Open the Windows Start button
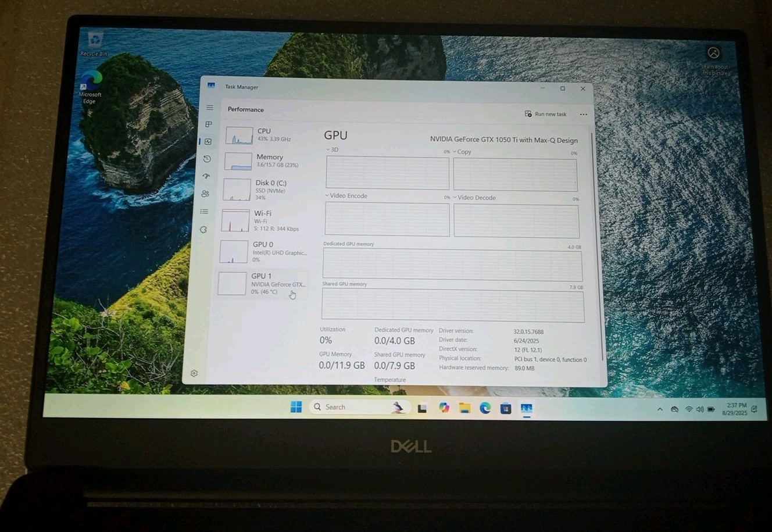The width and height of the screenshot is (772, 532). pos(296,407)
